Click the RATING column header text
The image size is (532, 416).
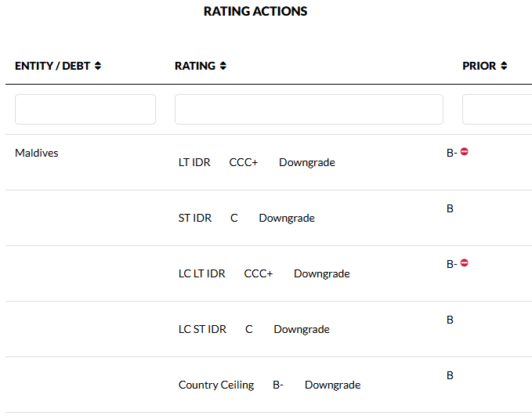pyautogui.click(x=195, y=67)
